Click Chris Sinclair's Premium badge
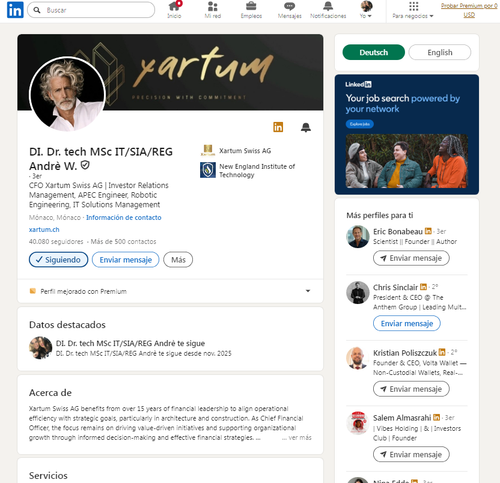 pos(424,287)
